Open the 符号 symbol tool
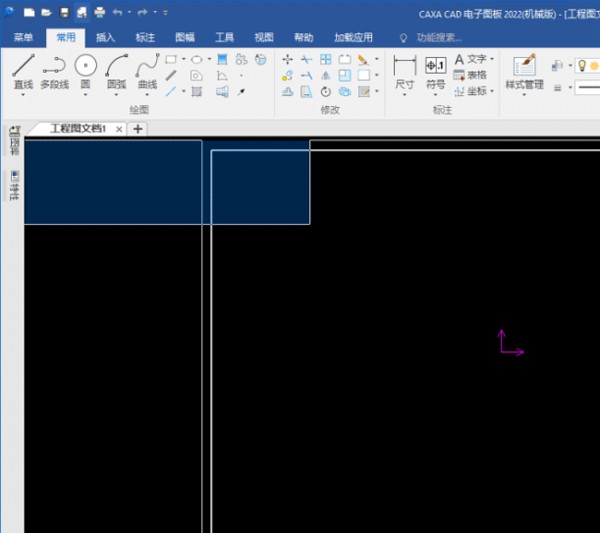 coord(435,72)
